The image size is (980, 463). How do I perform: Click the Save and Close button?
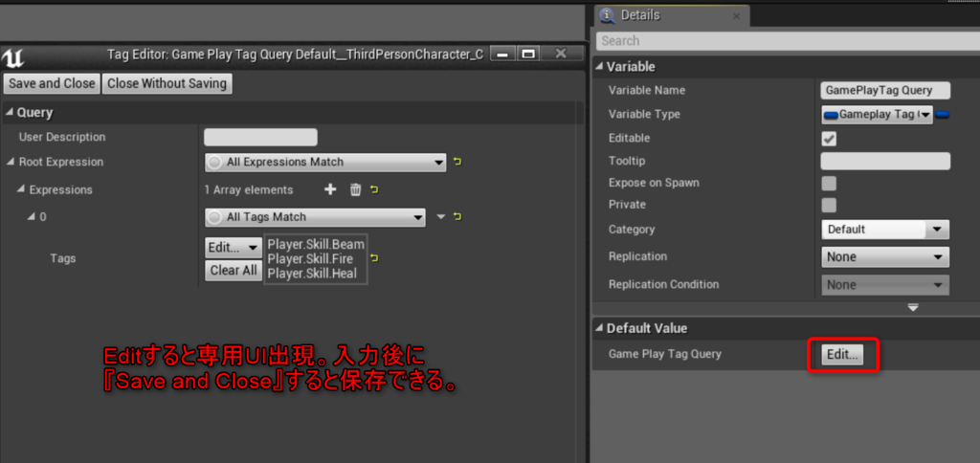coord(52,83)
